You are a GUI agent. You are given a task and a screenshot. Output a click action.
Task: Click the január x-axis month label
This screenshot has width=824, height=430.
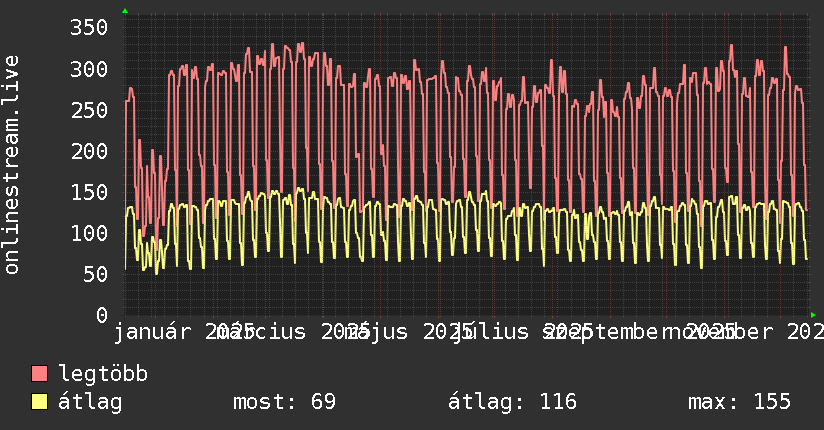click(152, 332)
